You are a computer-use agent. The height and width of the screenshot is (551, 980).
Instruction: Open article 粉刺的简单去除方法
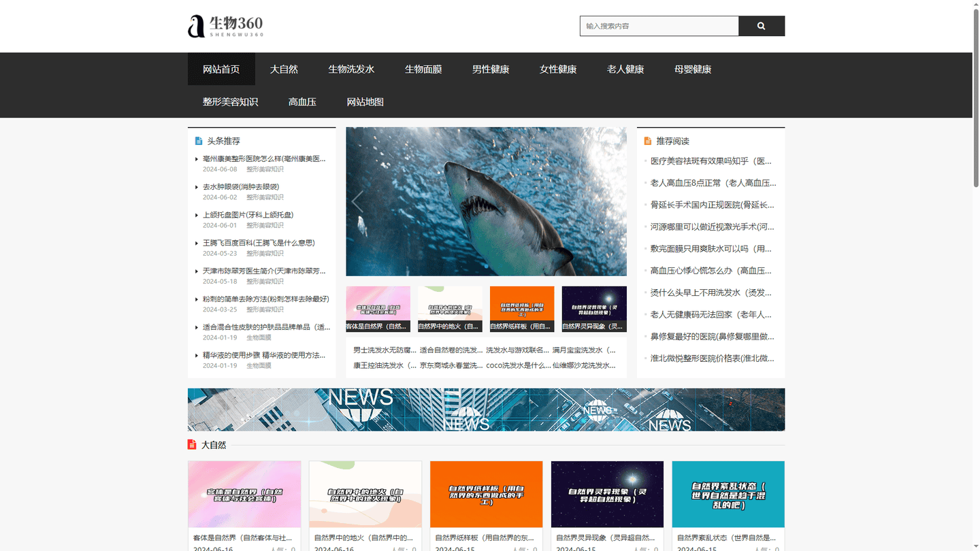tap(266, 299)
